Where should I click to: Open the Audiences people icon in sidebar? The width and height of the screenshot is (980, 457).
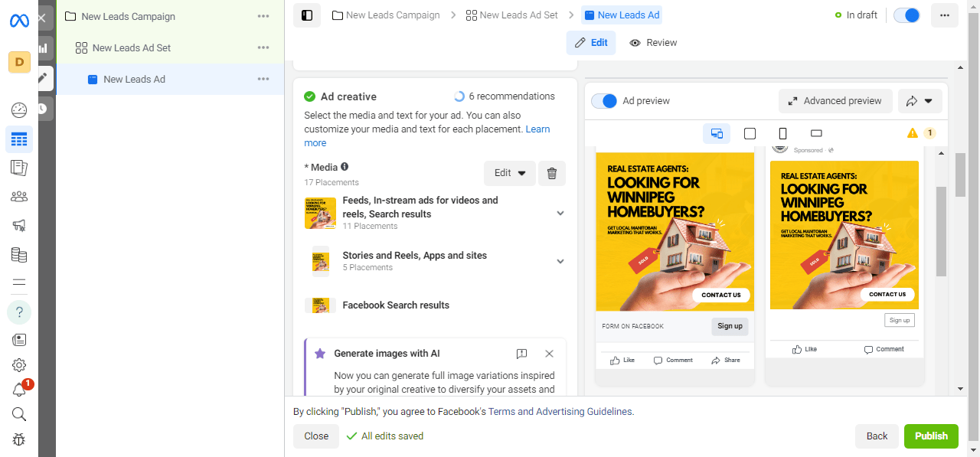pyautogui.click(x=19, y=197)
